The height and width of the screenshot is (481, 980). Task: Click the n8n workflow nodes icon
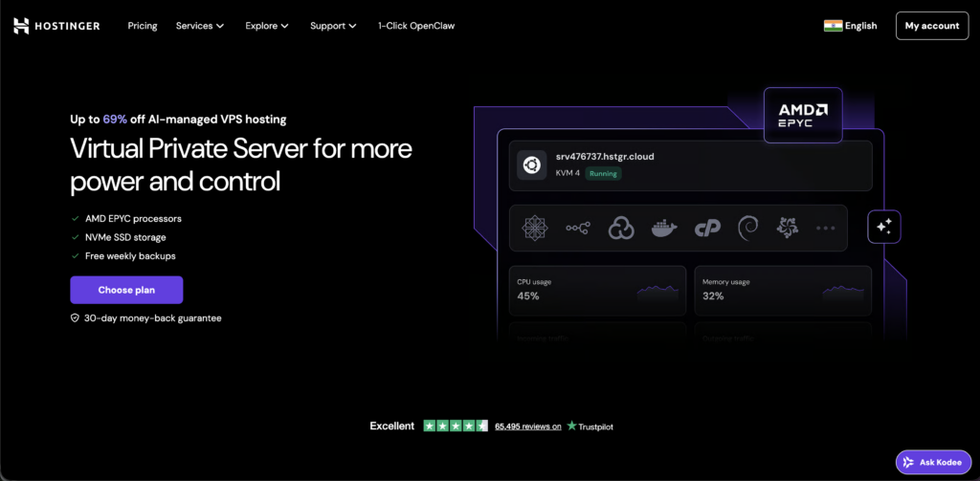click(577, 229)
